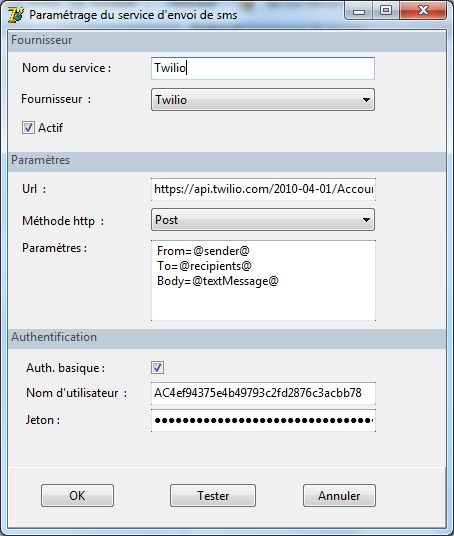
Task: Click the Tester button
Action: point(213,496)
